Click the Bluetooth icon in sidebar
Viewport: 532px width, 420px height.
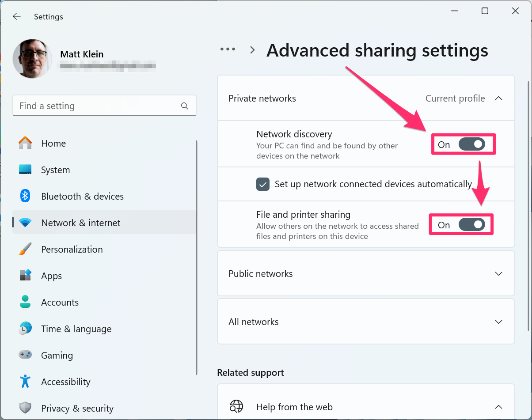(25, 196)
